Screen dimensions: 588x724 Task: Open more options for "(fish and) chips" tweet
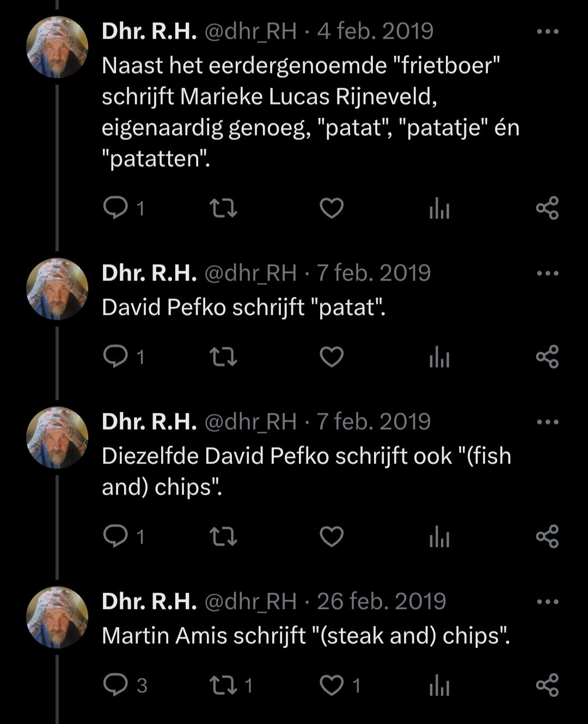547,422
